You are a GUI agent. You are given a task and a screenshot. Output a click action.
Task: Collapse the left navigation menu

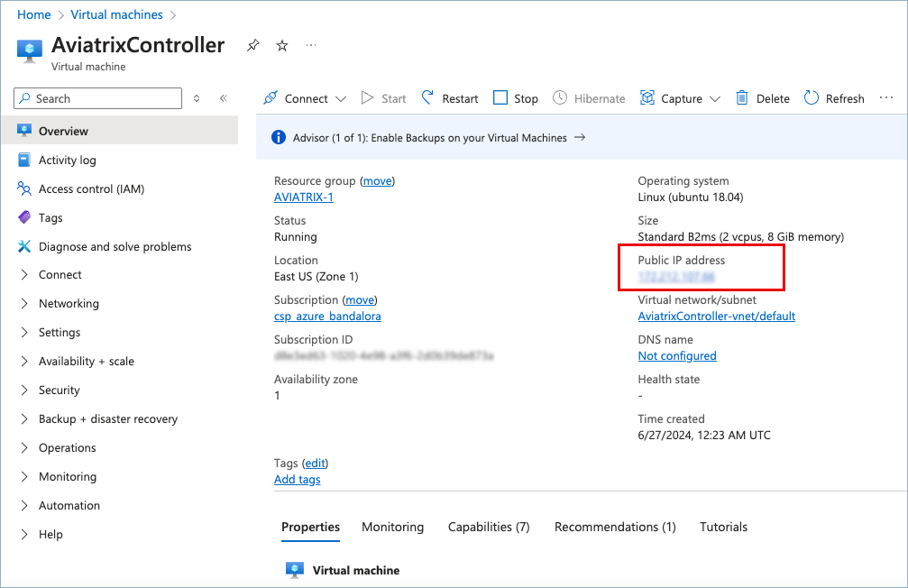(223, 97)
